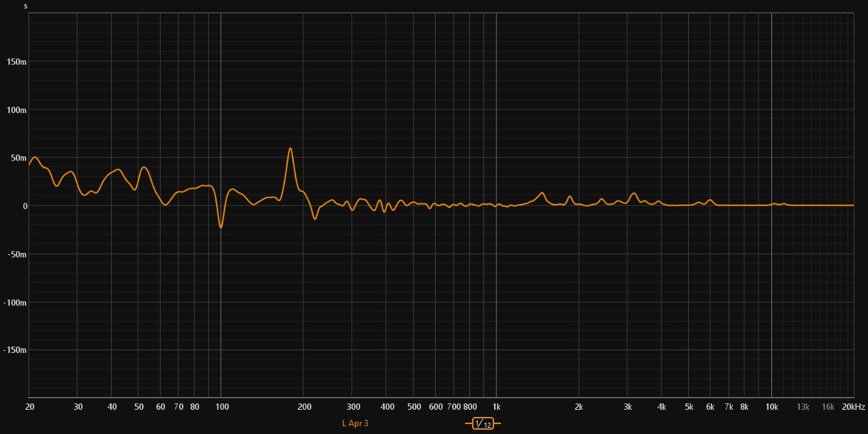Click the 1/12 smoothing trace indicator
This screenshot has height=434, width=868.
(x=483, y=423)
